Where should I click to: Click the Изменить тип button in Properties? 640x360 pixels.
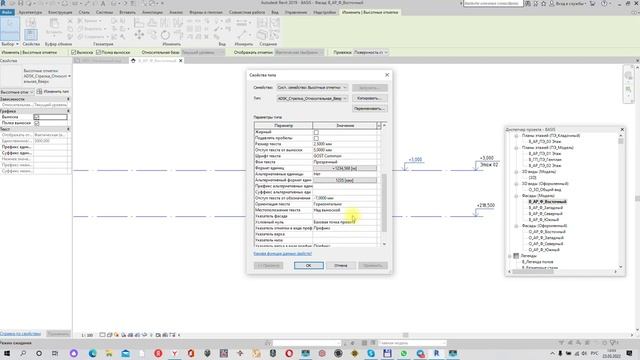point(53,92)
